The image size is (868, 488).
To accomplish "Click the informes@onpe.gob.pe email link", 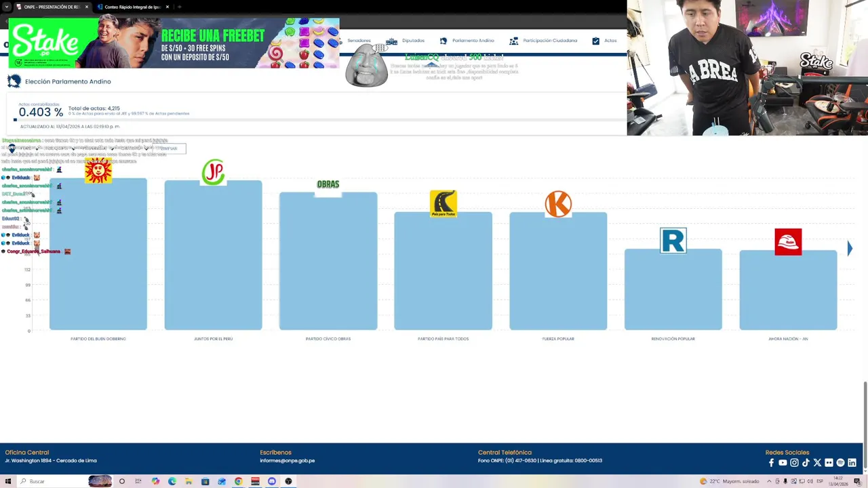I will tap(288, 461).
